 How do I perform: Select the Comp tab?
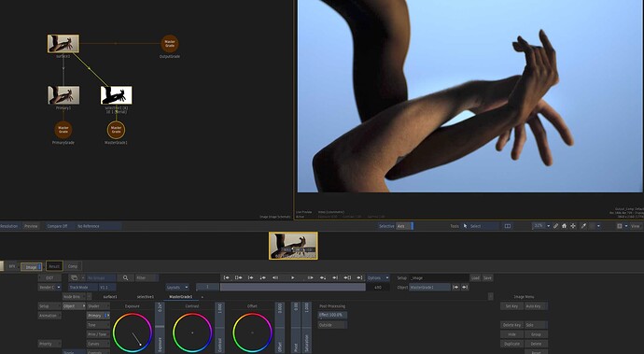(x=73, y=266)
